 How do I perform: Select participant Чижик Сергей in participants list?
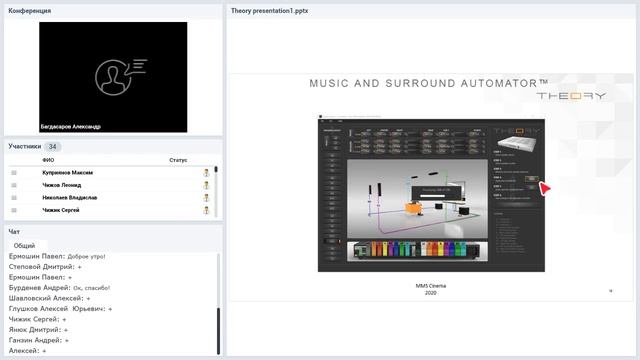click(61, 210)
